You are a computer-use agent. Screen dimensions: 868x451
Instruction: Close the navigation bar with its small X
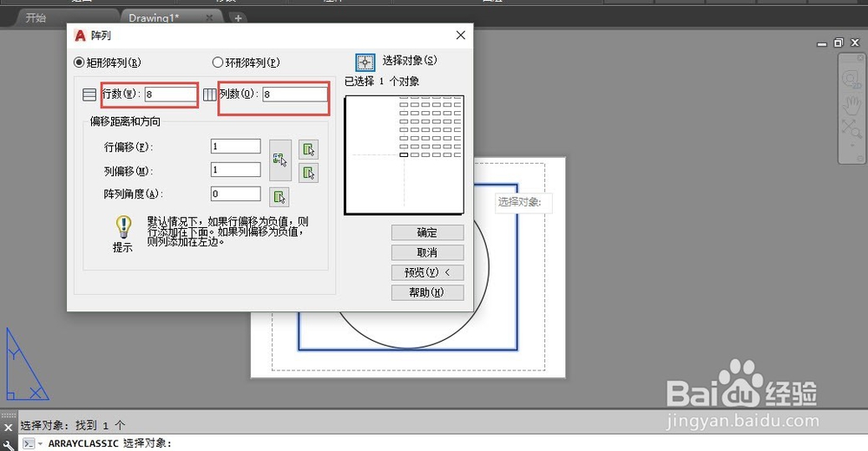(860, 57)
